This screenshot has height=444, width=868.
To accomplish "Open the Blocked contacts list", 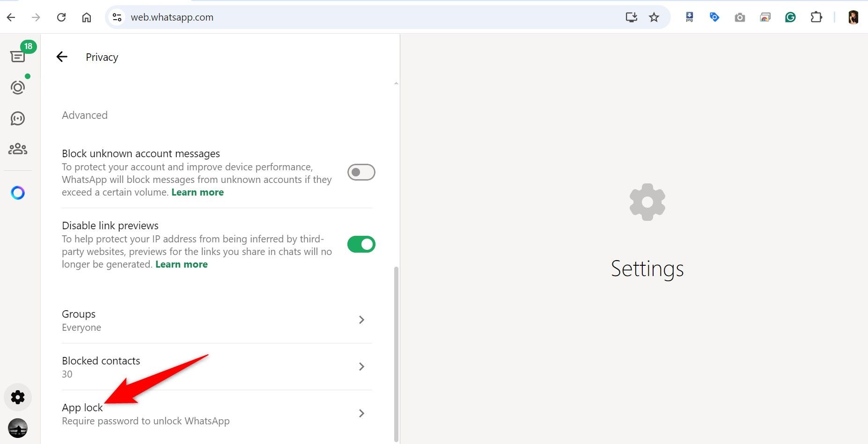I will tap(217, 367).
